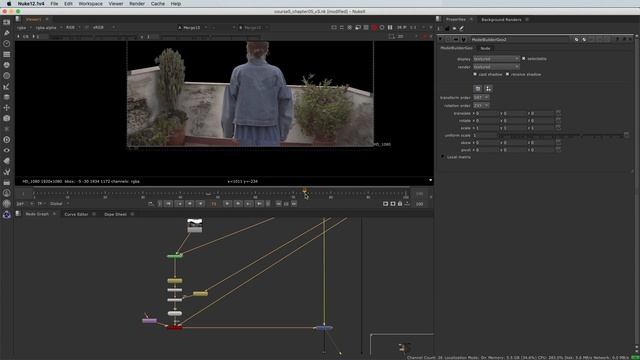Image resolution: width=640 pixels, height=360 pixels.
Task: Open animation menu for uniform scale slider
Action: tap(627, 135)
